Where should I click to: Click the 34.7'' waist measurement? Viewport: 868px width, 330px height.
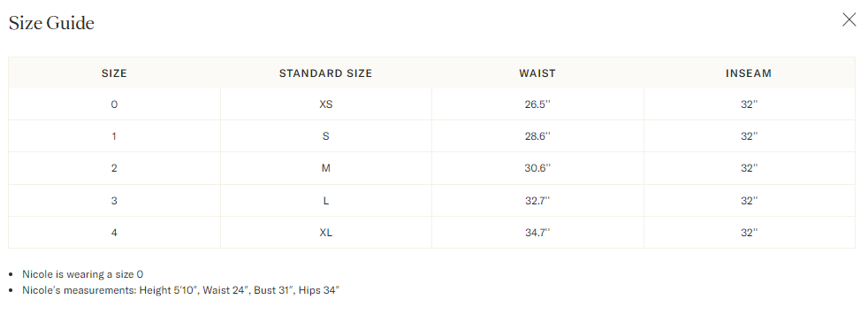[x=537, y=233]
